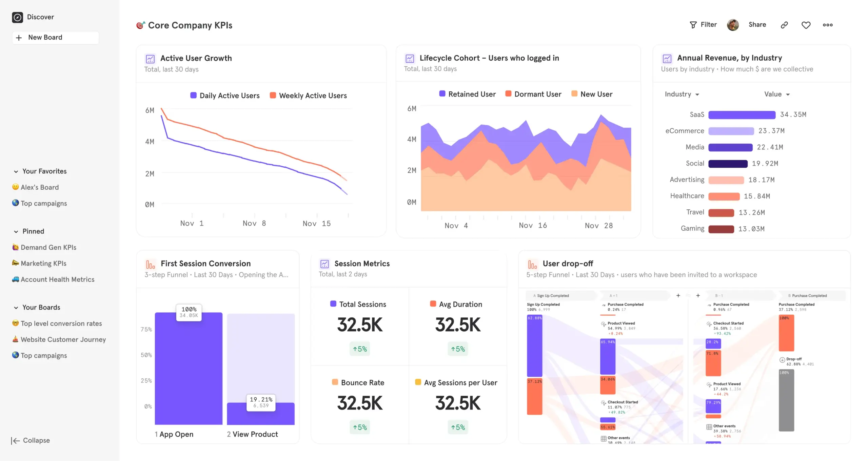Click the profile avatar in the top bar
This screenshot has height=461, width=868.
tap(733, 24)
